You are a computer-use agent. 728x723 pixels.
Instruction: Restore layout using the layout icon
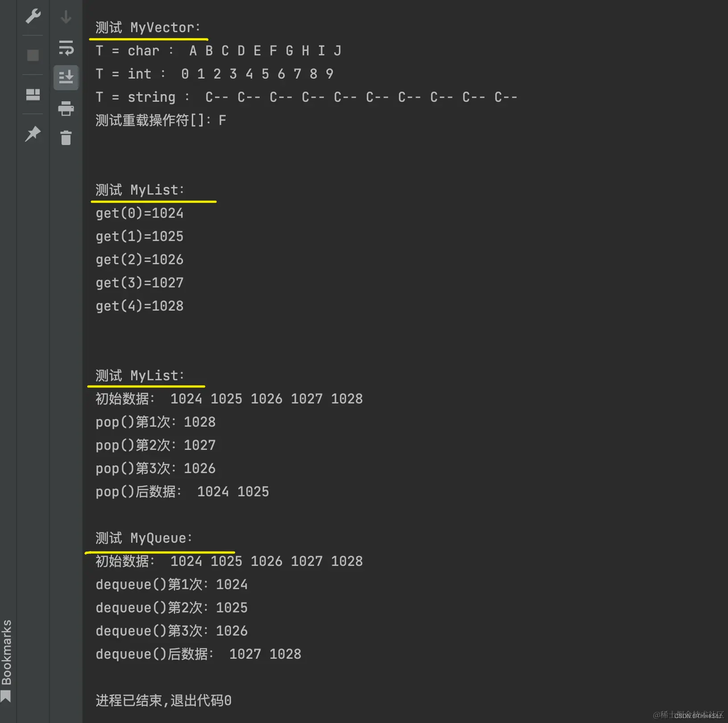pyautogui.click(x=33, y=94)
